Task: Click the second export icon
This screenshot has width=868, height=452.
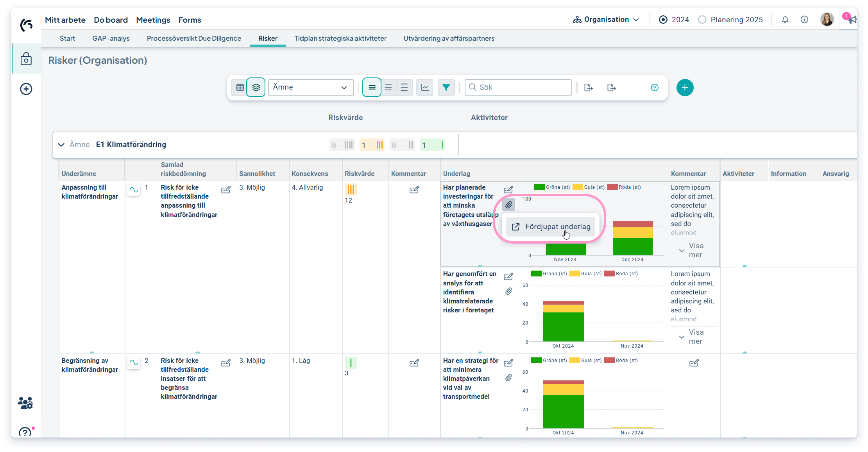Action: 612,88
